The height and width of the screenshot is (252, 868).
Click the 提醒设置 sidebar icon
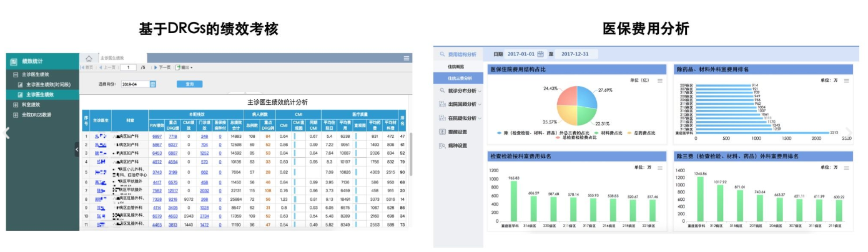442,132
